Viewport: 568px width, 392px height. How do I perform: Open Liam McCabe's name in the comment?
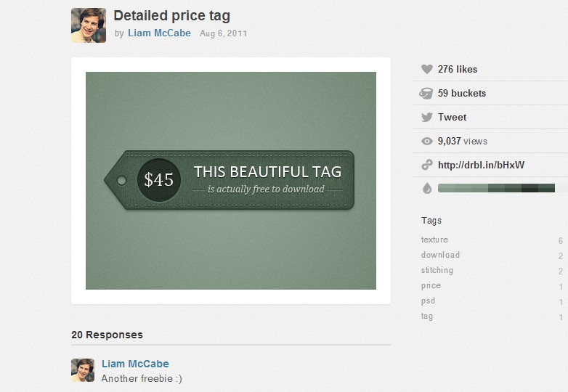pos(135,364)
